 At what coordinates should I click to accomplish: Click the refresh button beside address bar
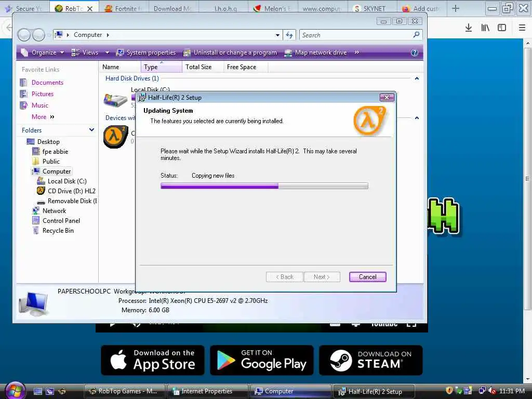coord(289,35)
